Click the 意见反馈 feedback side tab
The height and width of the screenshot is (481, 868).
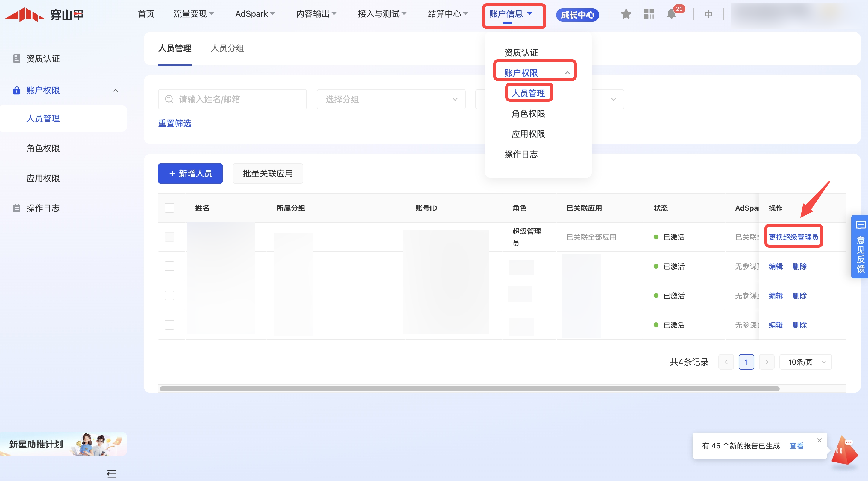860,246
